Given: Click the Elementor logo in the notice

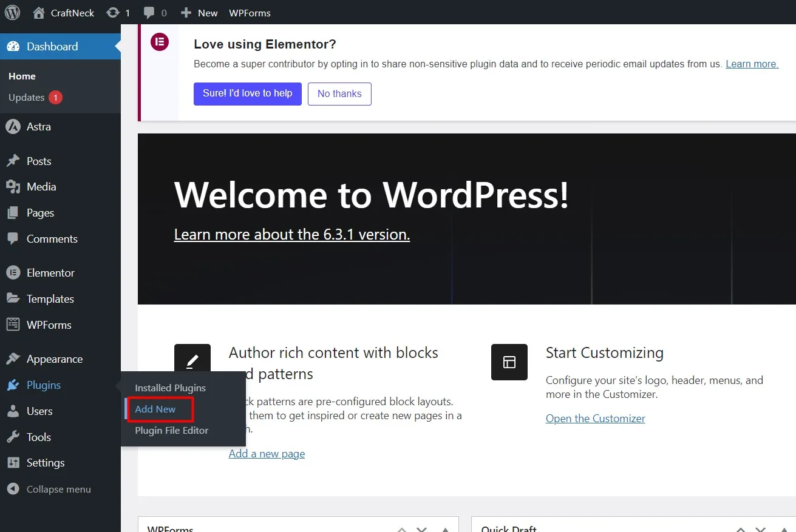Looking at the screenshot, I should coord(160,42).
